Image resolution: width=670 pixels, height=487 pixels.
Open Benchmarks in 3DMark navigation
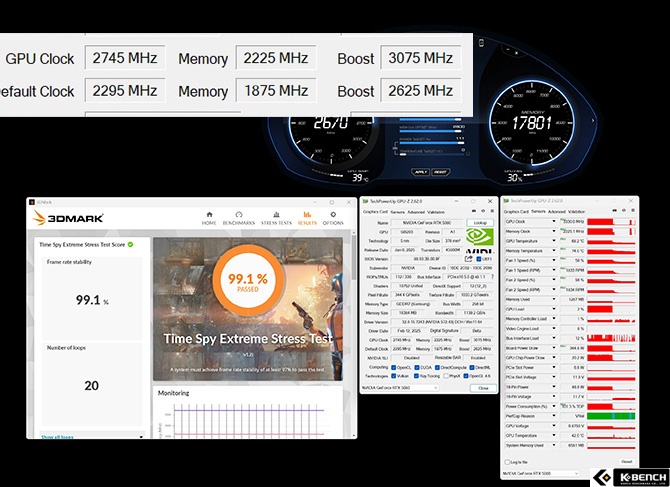click(x=239, y=218)
